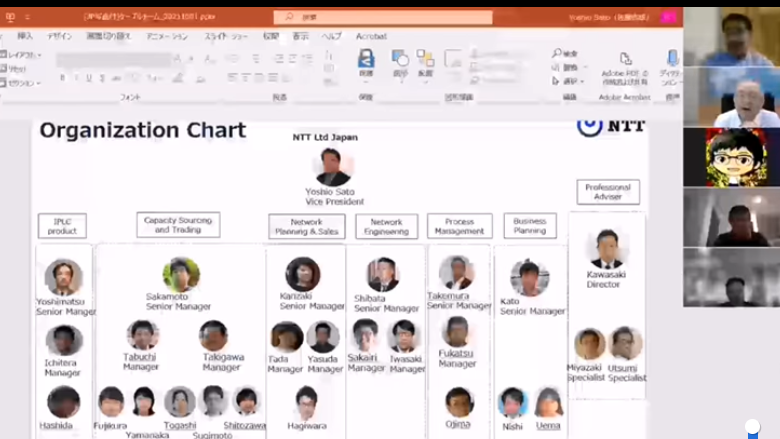Click the NTT logo on slide
This screenshot has width=780, height=439.
(611, 125)
